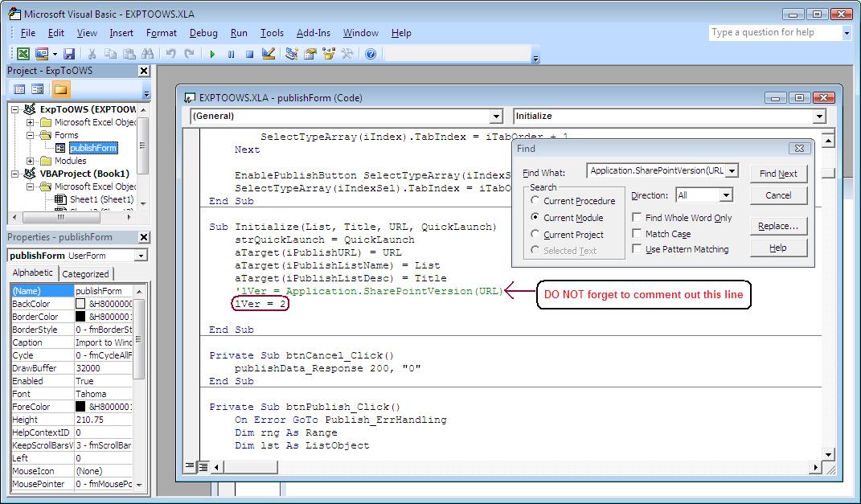Open the Tools menu
Image resolution: width=861 pixels, height=504 pixels.
point(272,33)
